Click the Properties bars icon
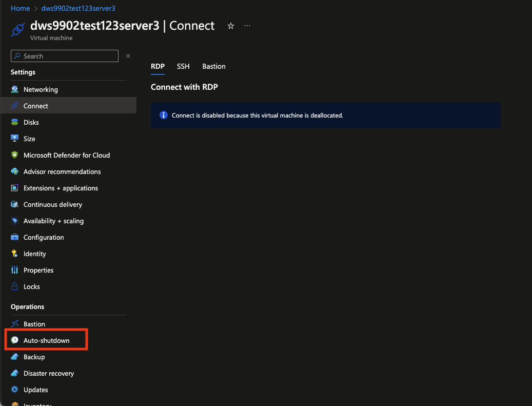The height and width of the screenshot is (406, 532). click(14, 270)
